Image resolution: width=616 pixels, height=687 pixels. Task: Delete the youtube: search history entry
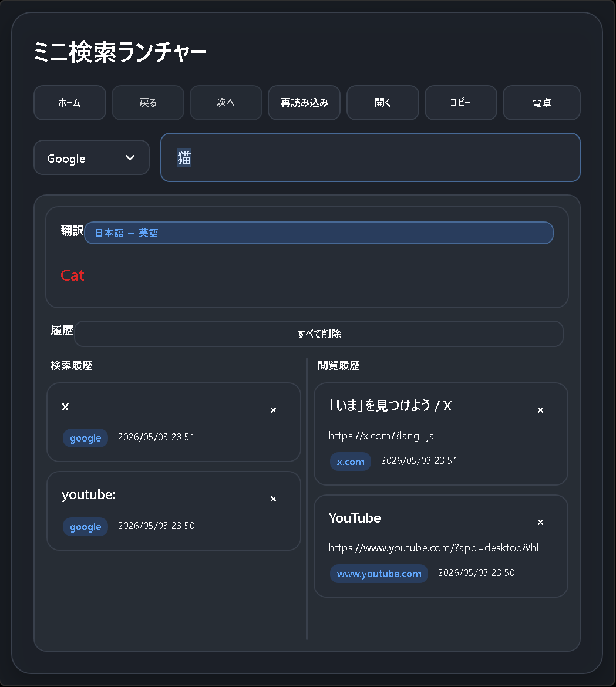pos(274,499)
